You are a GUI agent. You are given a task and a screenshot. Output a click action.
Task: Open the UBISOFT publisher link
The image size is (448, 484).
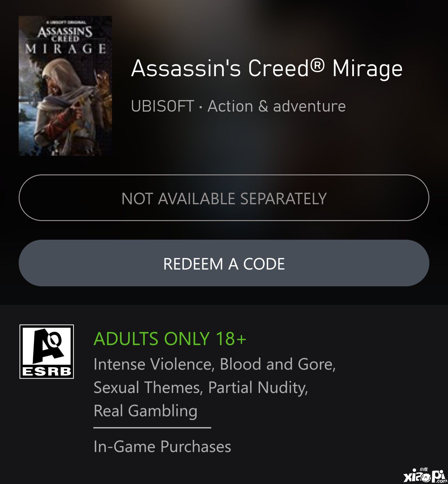[x=163, y=106]
